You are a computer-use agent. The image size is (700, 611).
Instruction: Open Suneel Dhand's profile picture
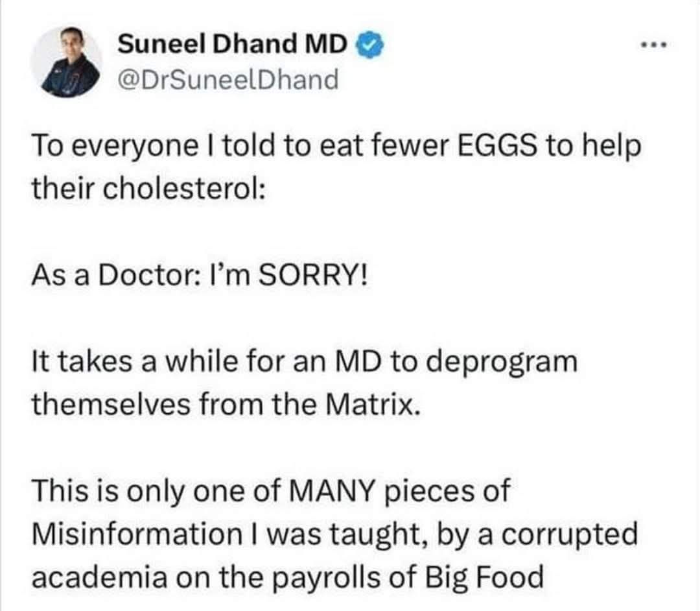pyautogui.click(x=66, y=61)
